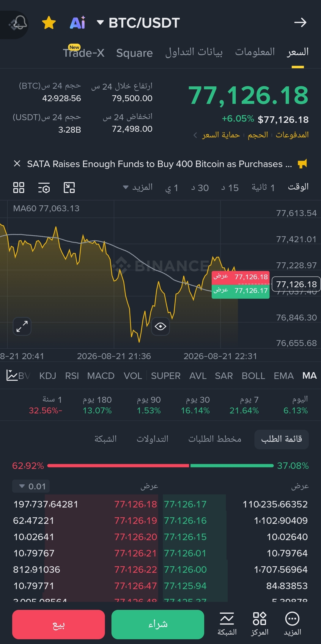Open the indicator chart icon beside KDJ
This screenshot has height=644, width=321.
(12, 375)
